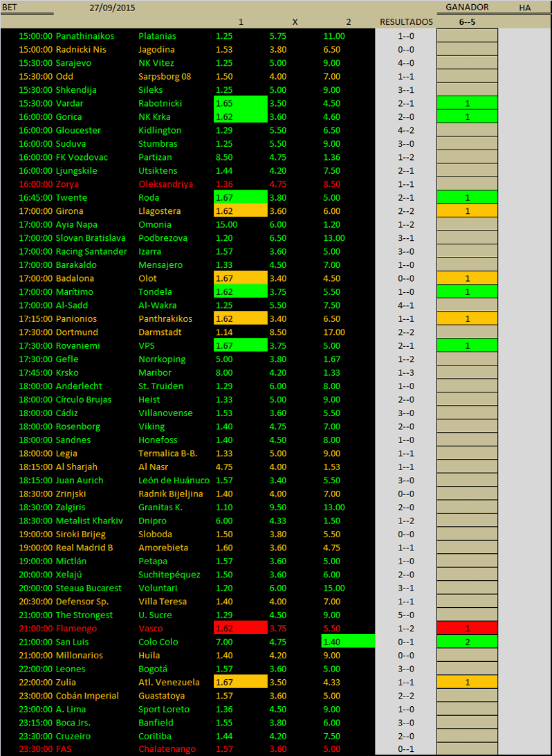Click FAS result 0--1
This screenshot has height=756, width=552.
point(406,749)
